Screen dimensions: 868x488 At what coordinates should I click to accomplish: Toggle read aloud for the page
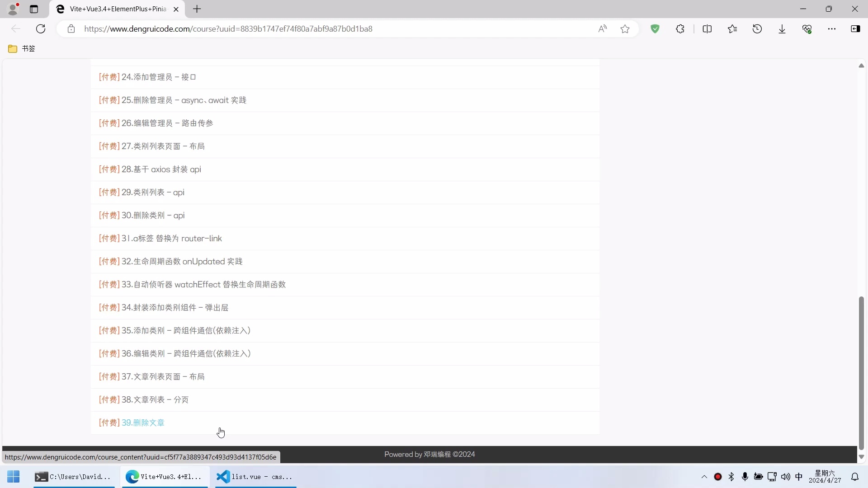[602, 28]
